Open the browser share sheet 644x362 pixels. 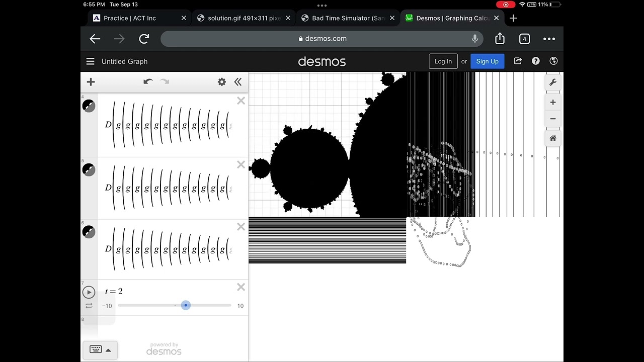(500, 38)
